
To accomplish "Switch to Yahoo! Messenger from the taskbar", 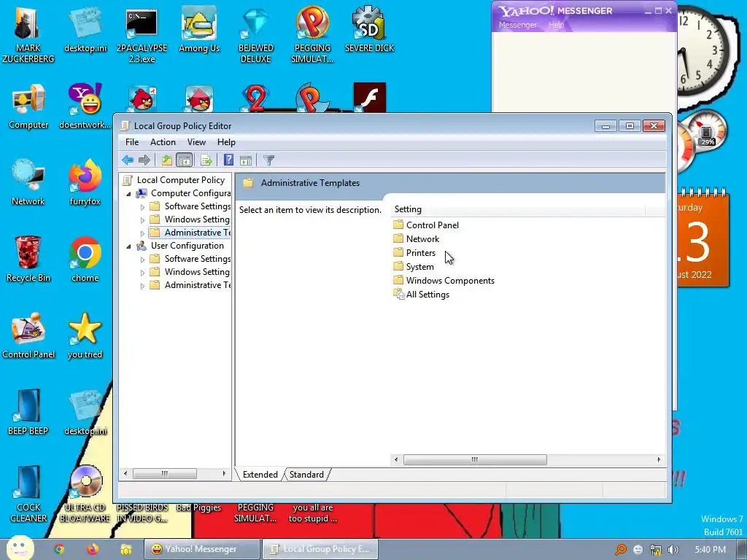I will point(202,549).
